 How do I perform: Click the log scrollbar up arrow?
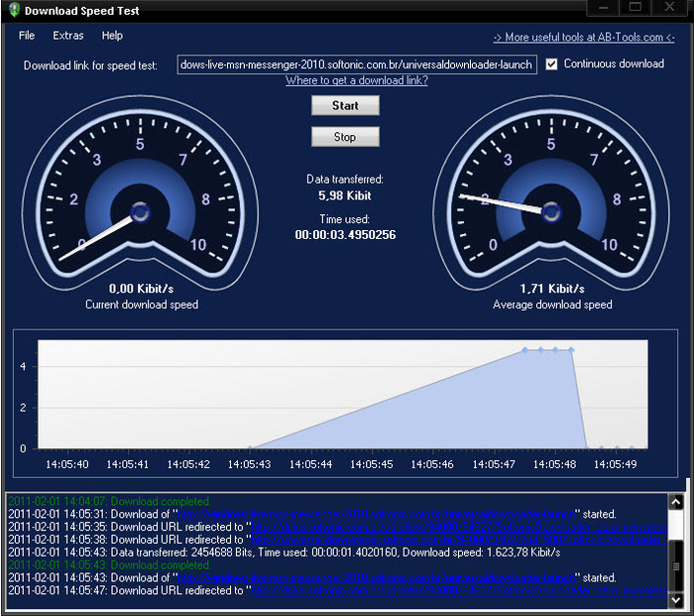coord(676,502)
